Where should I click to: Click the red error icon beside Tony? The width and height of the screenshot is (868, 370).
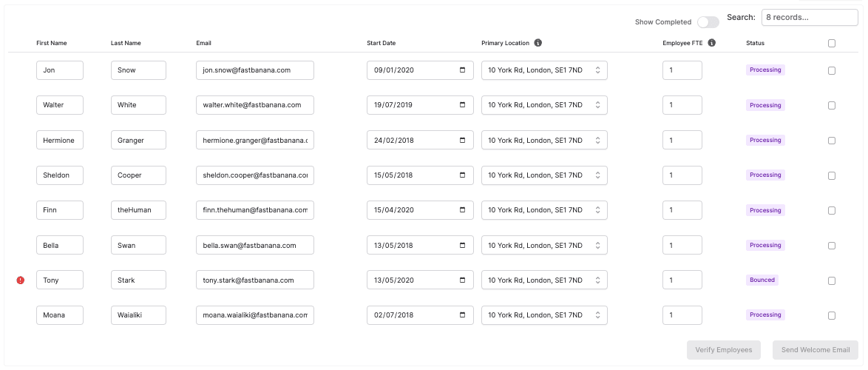click(x=21, y=280)
